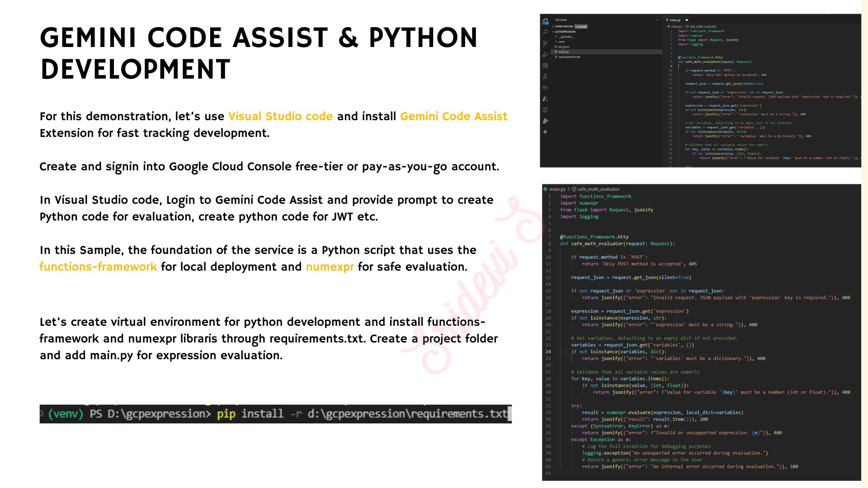This screenshot has width=868, height=488.
Task: Click line number 24 in large editor gutter
Action: point(548,352)
